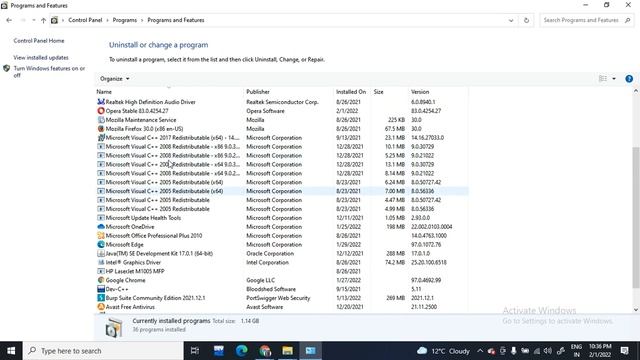Click the scrollbar down arrow
Viewport: 640px width, 360px height.
[x=636, y=309]
